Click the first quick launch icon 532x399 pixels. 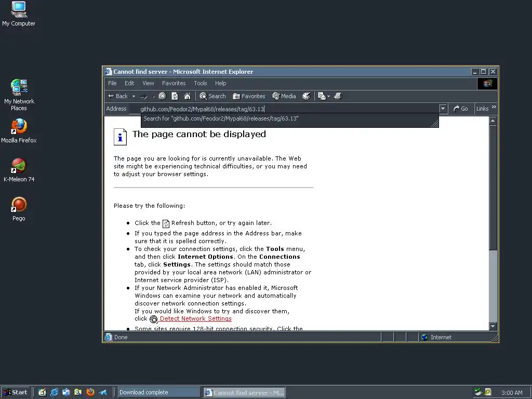click(x=42, y=393)
